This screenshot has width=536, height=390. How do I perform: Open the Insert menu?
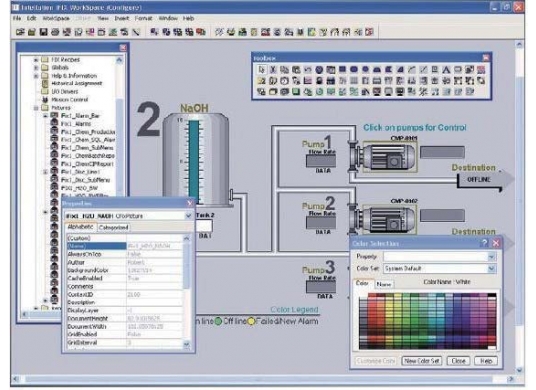(x=122, y=18)
